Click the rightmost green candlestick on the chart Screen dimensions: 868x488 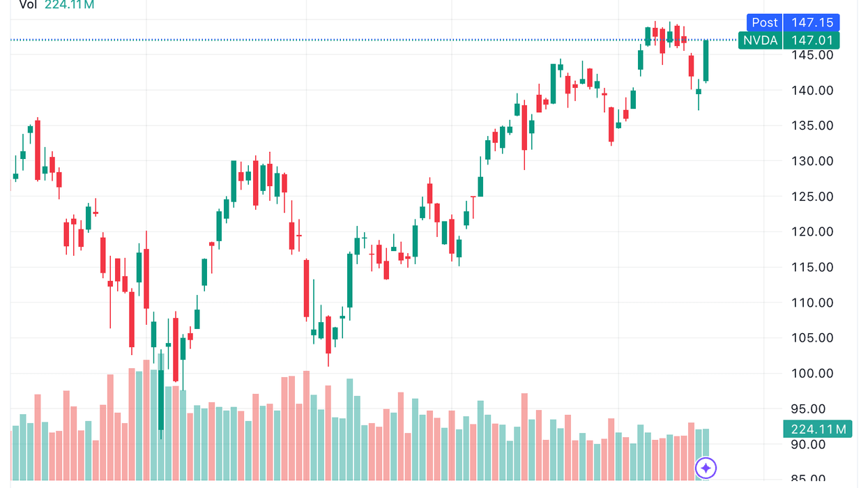coord(705,63)
